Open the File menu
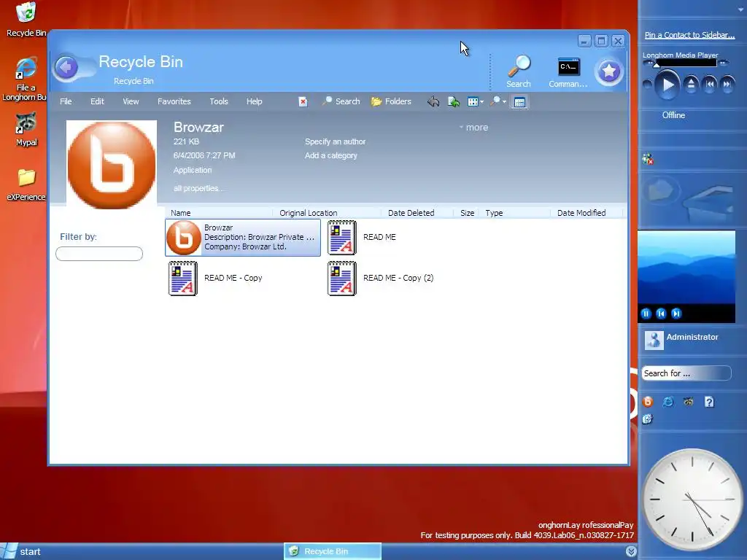Image resolution: width=747 pixels, height=560 pixels. 66,101
